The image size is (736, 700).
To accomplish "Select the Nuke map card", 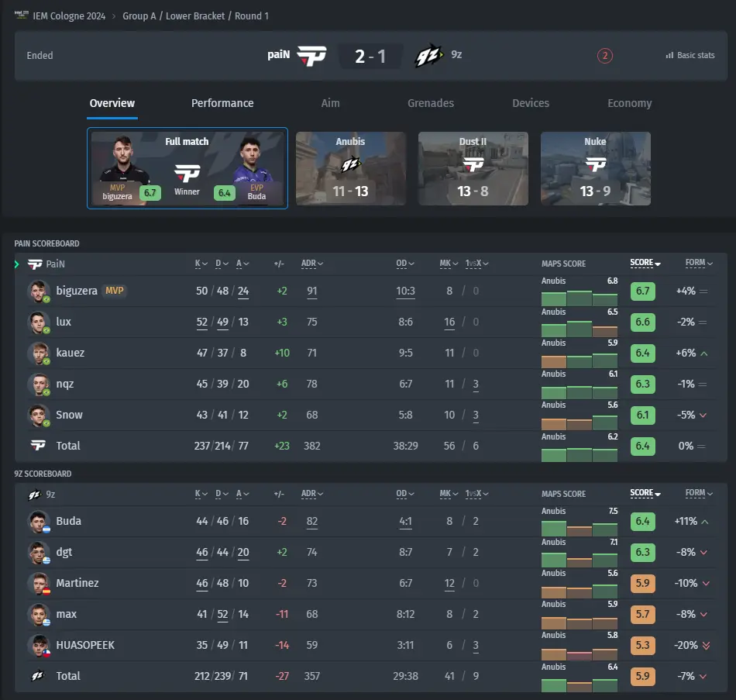I will (596, 169).
